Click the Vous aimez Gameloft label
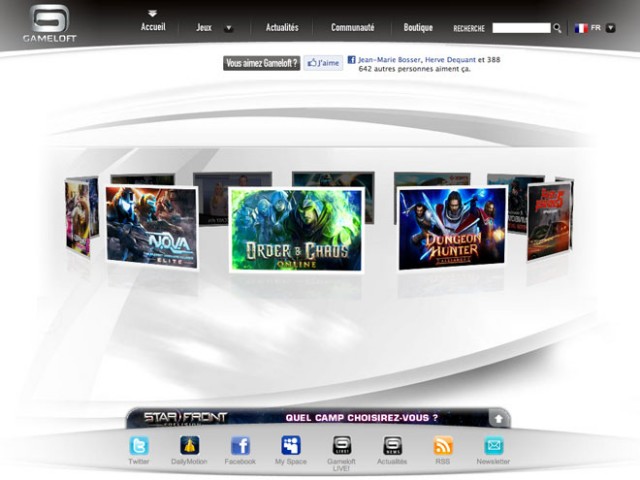640x480 pixels. 262,63
